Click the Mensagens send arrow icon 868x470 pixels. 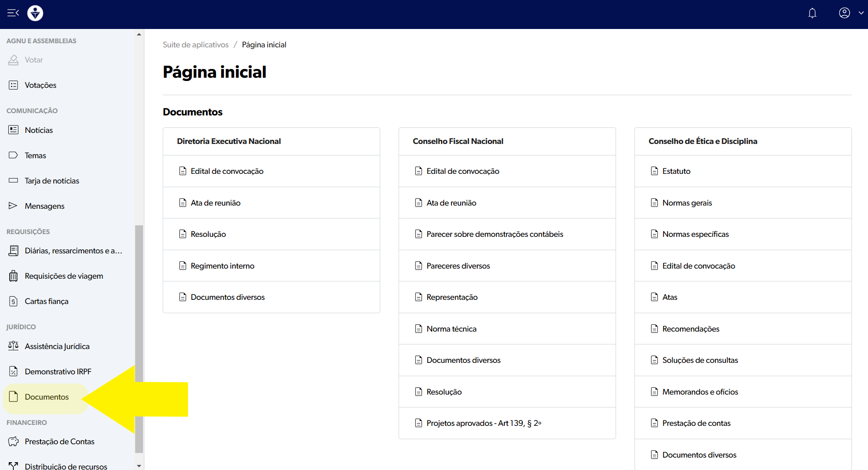(13, 206)
